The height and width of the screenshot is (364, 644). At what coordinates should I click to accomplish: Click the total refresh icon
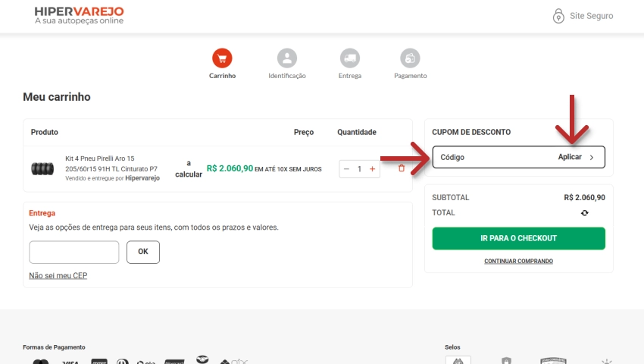pos(585,212)
